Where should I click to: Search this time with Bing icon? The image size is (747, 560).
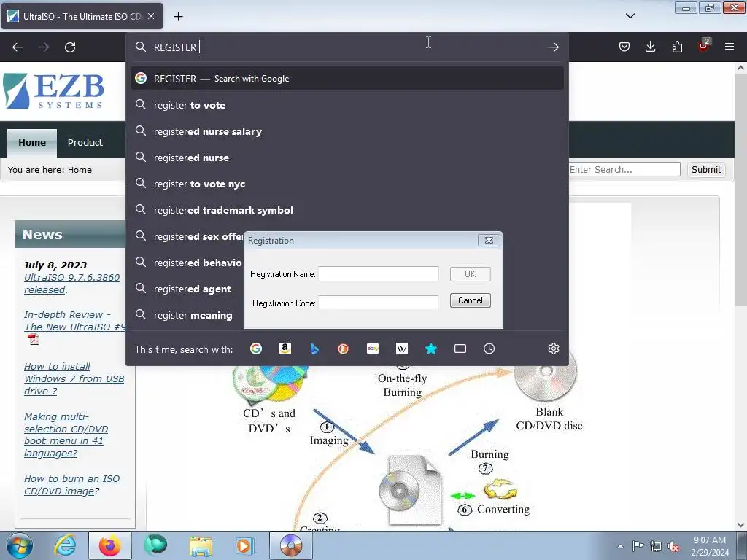point(314,349)
